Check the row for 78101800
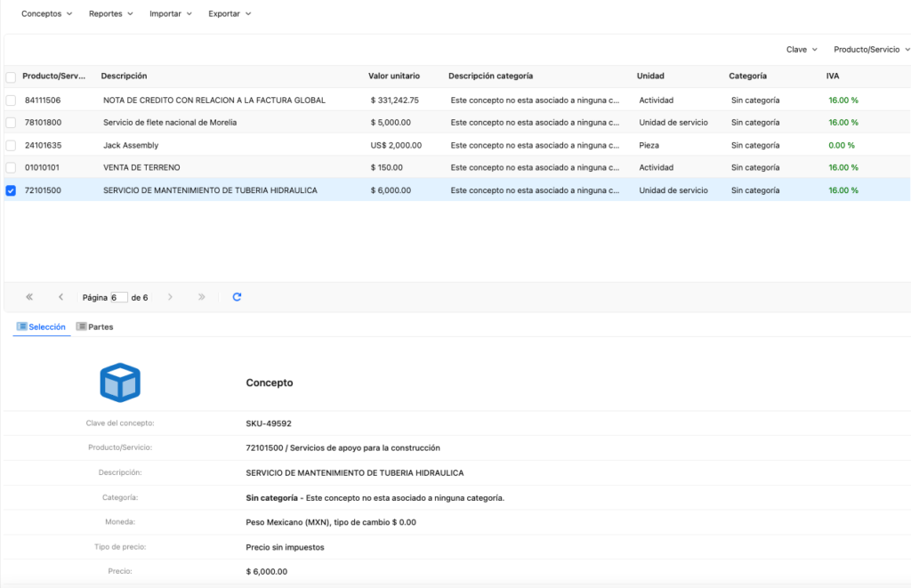Image resolution: width=911 pixels, height=588 pixels. [11, 123]
